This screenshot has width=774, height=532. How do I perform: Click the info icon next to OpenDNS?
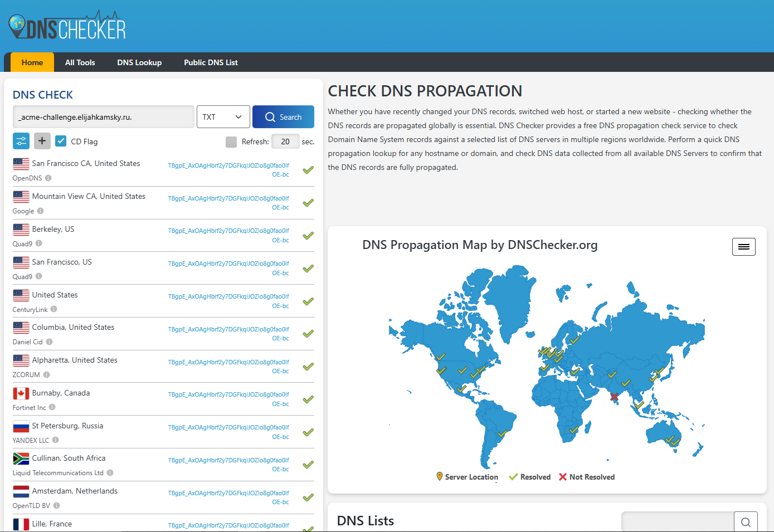(48, 178)
